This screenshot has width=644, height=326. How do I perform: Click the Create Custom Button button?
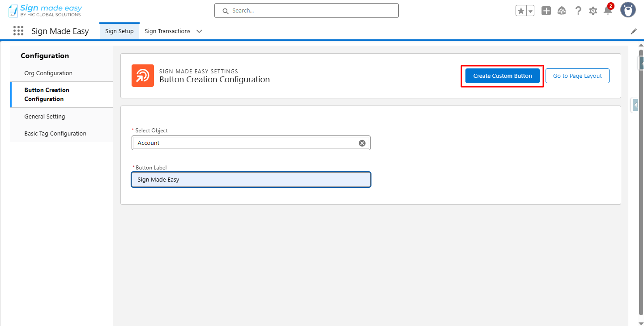point(503,76)
